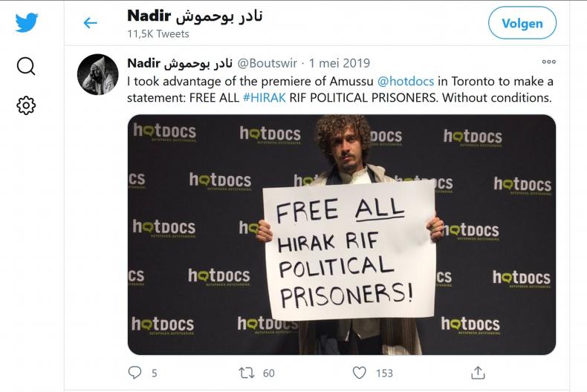Viewport: 587px width, 392px height.
Task: Follow Nadir using the Volgen button
Action: click(x=522, y=23)
